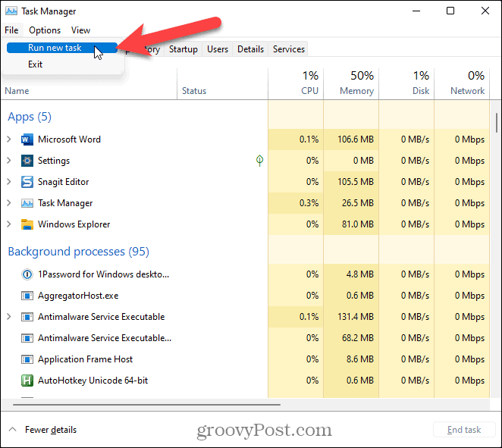
Task: Click the vertical scrollbar thumb
Action: pos(496,123)
